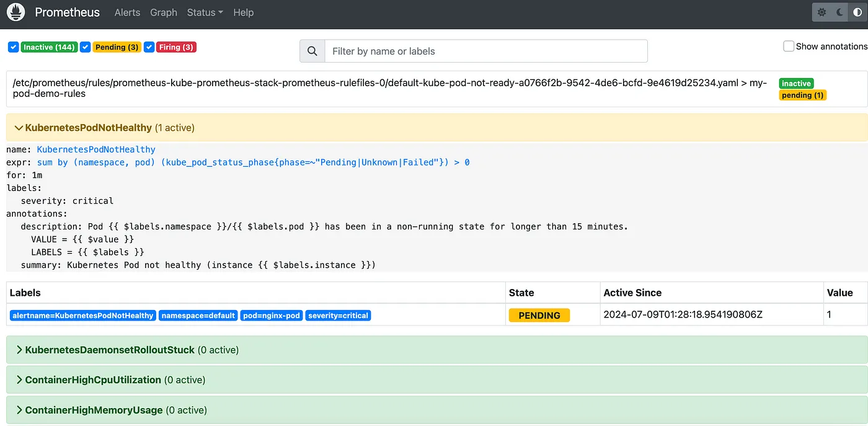Select the dark theme moon icon
This screenshot has width=868, height=426.
[x=840, y=12]
